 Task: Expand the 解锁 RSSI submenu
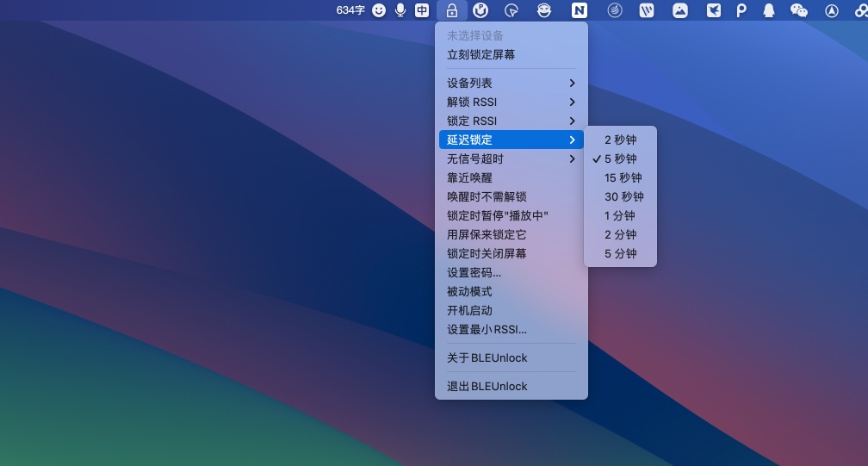click(511, 102)
